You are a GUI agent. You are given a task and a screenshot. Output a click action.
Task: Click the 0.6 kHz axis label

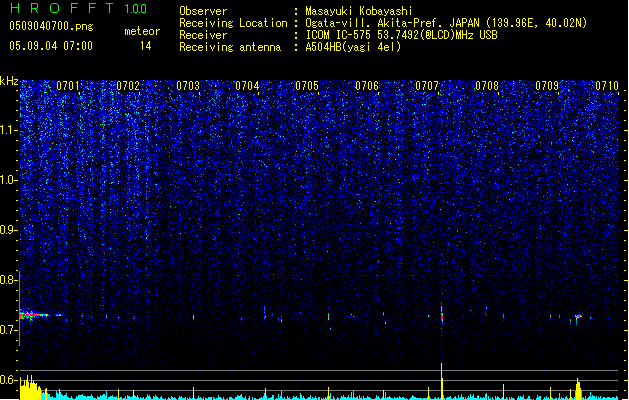pos(8,380)
